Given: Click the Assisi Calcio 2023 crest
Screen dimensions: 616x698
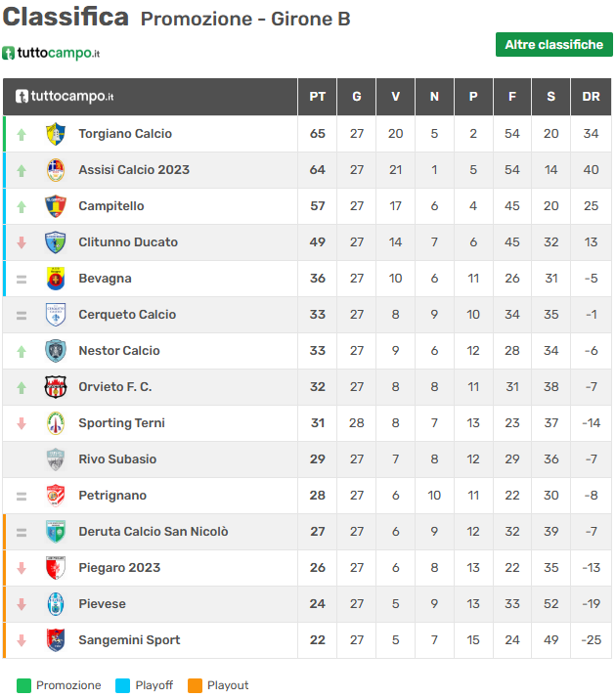Looking at the screenshot, I should (56, 170).
